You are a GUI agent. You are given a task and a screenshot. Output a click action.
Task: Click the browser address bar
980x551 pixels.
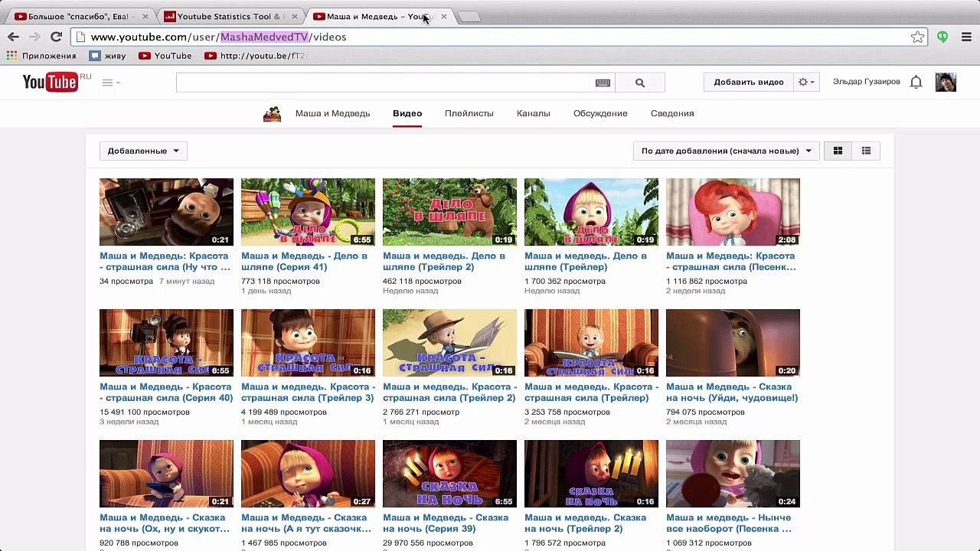[x=498, y=37]
